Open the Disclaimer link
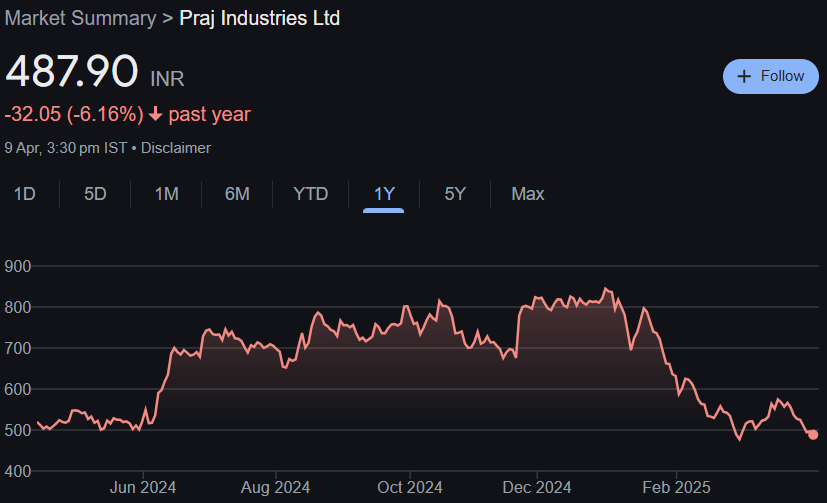 [x=176, y=148]
